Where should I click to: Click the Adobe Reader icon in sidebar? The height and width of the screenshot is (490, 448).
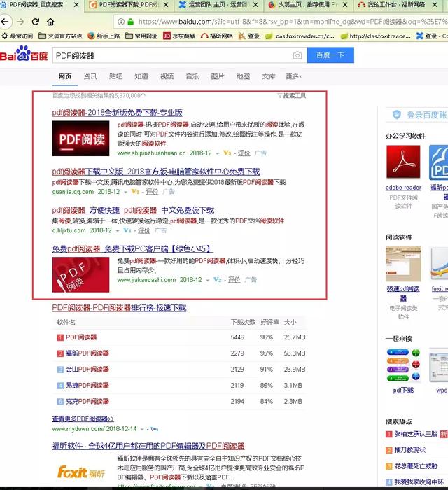pos(403,162)
